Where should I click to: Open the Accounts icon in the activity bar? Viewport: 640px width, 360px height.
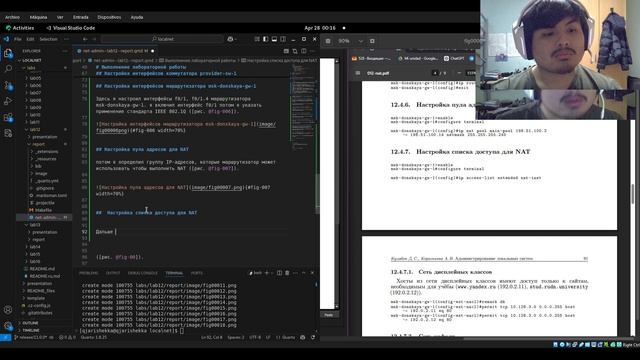(x=8, y=310)
